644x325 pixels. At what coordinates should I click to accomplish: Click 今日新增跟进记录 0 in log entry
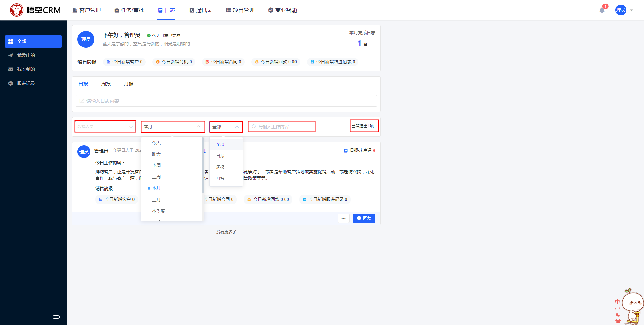pos(325,199)
